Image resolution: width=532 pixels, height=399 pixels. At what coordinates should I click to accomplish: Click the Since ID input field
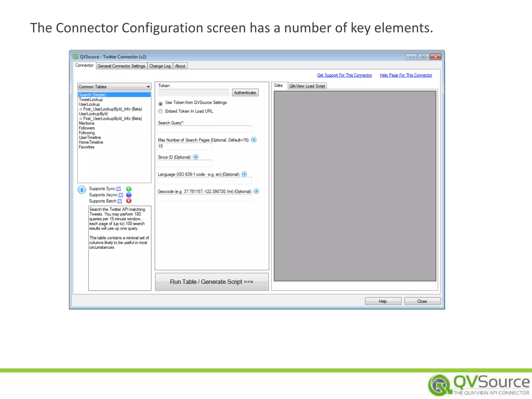pyautogui.click(x=185, y=163)
